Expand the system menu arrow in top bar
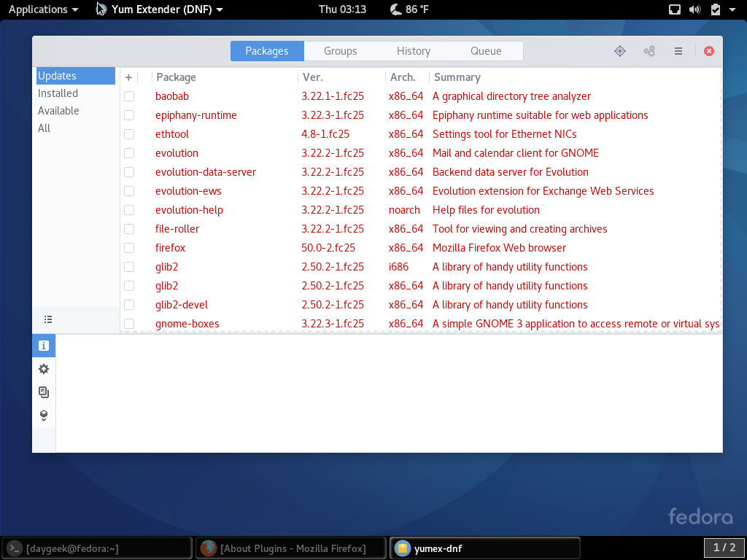The width and height of the screenshot is (747, 560). 732,9
